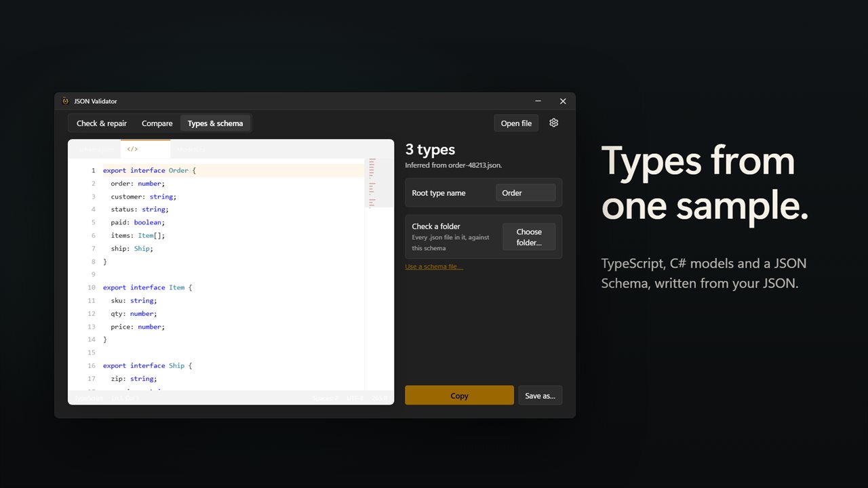868x488 pixels.
Task: Select the Types & schema tab
Action: tap(215, 123)
